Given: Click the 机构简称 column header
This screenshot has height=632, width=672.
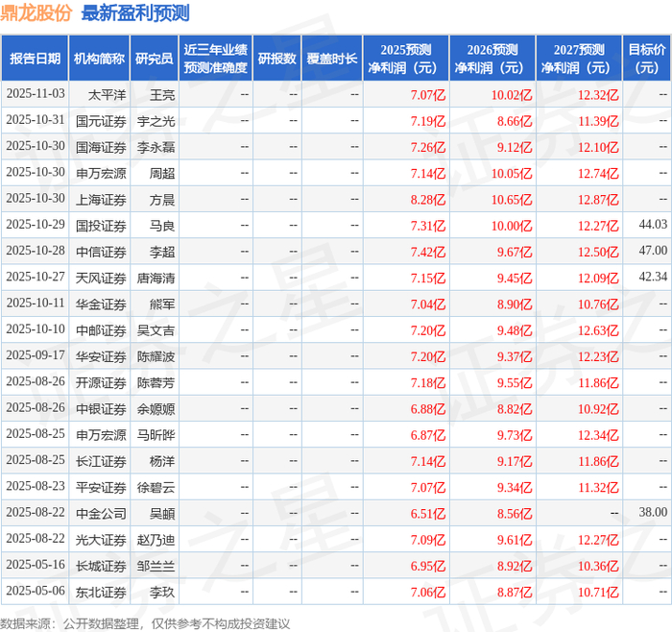Looking at the screenshot, I should 100,59.
